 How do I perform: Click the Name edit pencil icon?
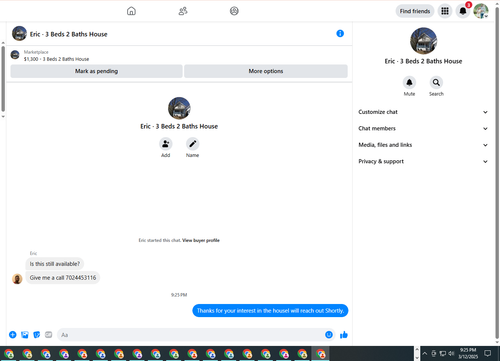[193, 144]
